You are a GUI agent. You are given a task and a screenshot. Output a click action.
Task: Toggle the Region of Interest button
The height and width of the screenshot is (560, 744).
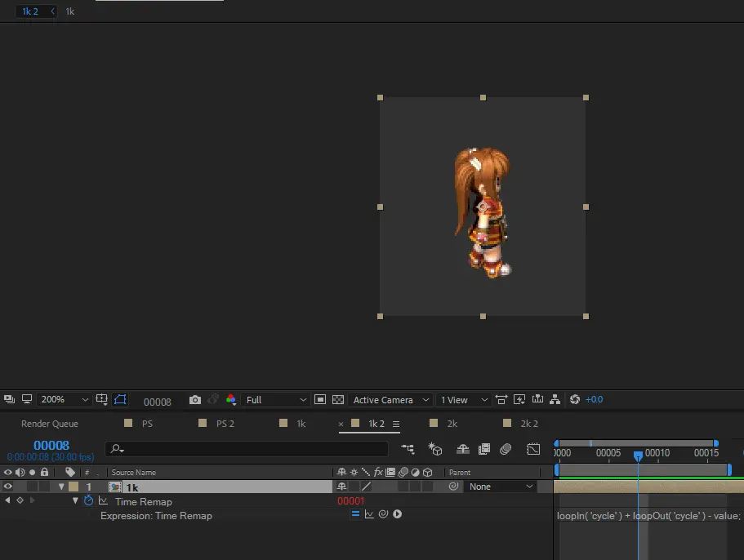point(320,400)
